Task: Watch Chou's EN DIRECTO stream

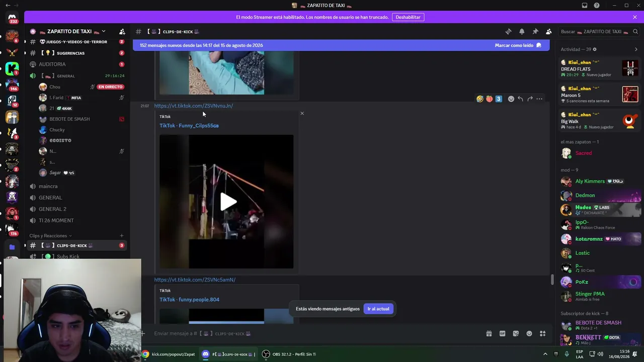Action: pos(110,87)
